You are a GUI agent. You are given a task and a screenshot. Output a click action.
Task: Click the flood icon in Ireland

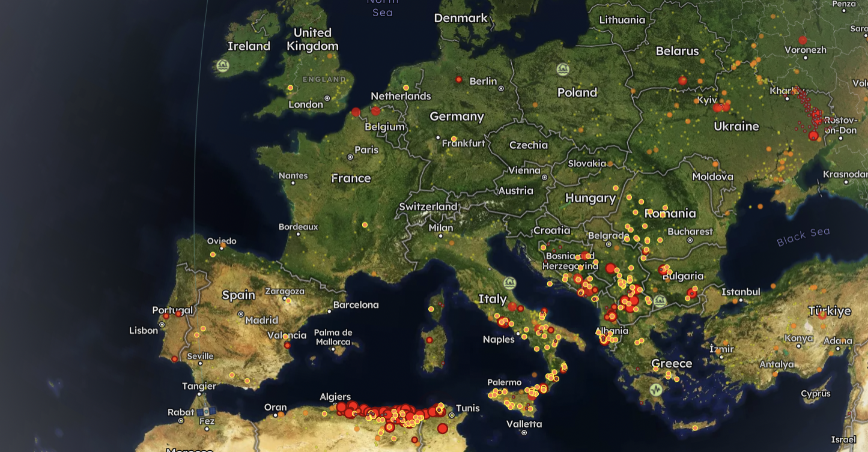(x=223, y=66)
